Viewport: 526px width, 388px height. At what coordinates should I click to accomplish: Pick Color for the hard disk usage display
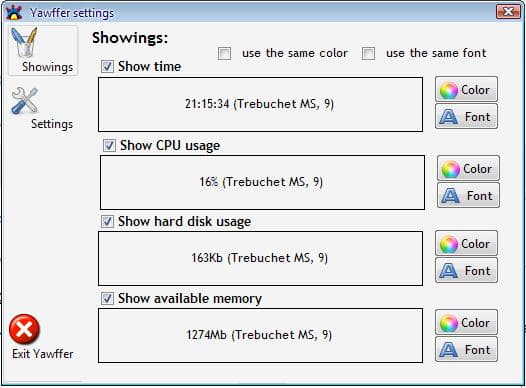(x=466, y=243)
